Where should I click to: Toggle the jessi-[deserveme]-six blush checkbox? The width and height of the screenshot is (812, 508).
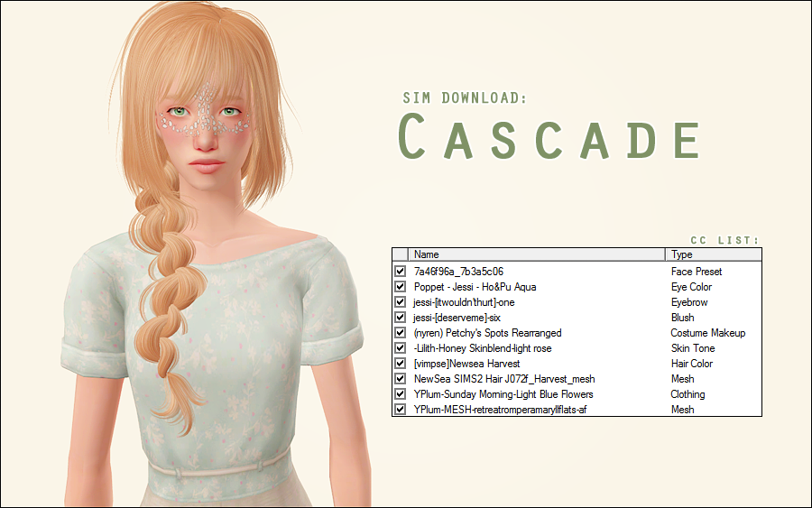click(400, 318)
